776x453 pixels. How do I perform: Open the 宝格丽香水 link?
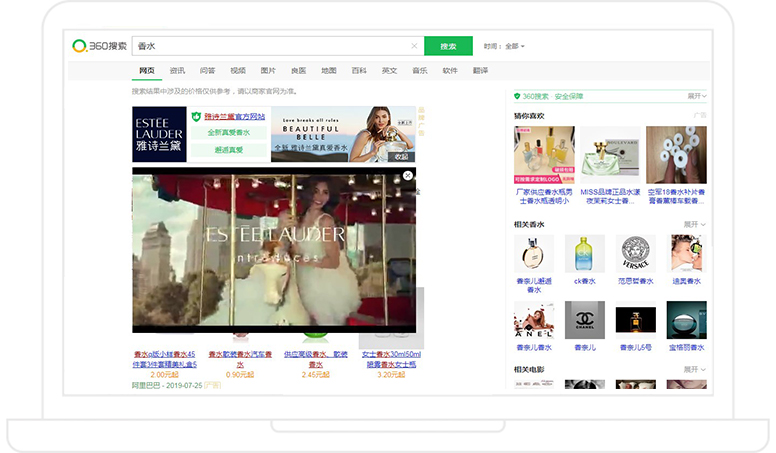[x=686, y=348]
